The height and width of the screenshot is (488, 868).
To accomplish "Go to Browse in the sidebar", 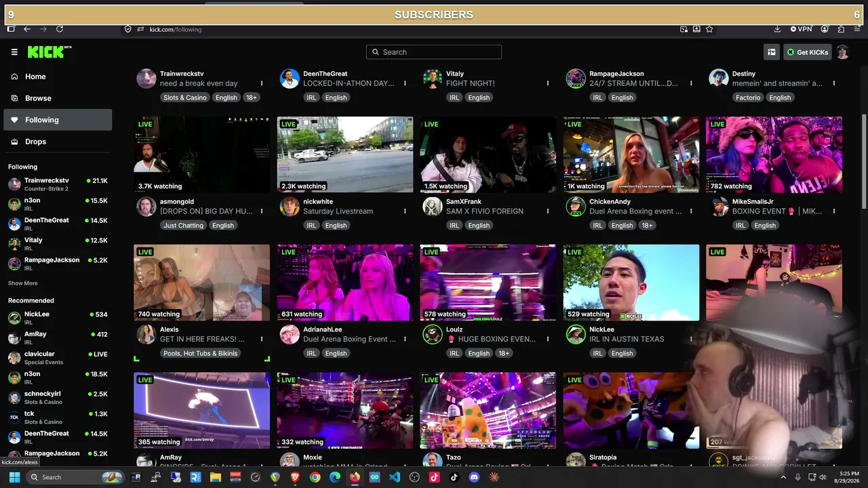I will click(x=58, y=98).
